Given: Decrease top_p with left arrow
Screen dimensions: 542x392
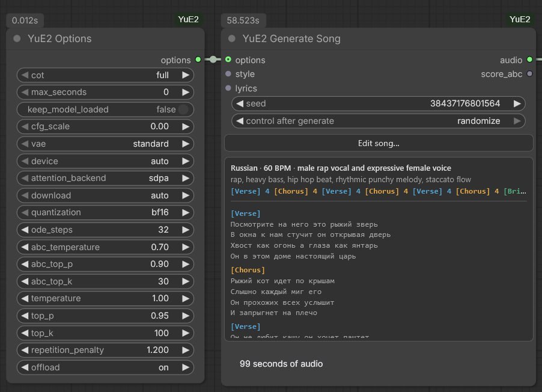Looking at the screenshot, I should [25, 316].
